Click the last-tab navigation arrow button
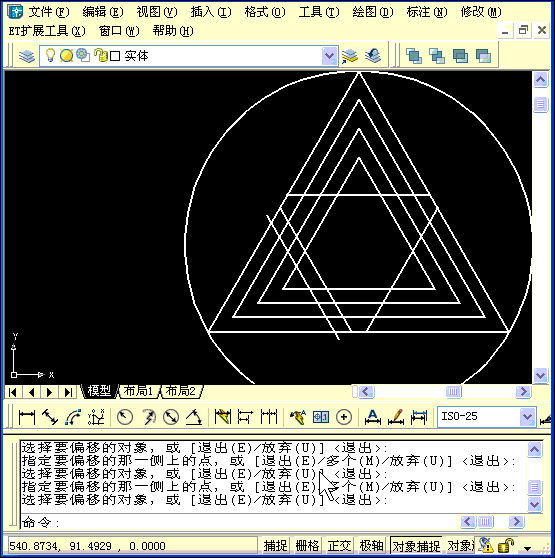 tap(68, 392)
